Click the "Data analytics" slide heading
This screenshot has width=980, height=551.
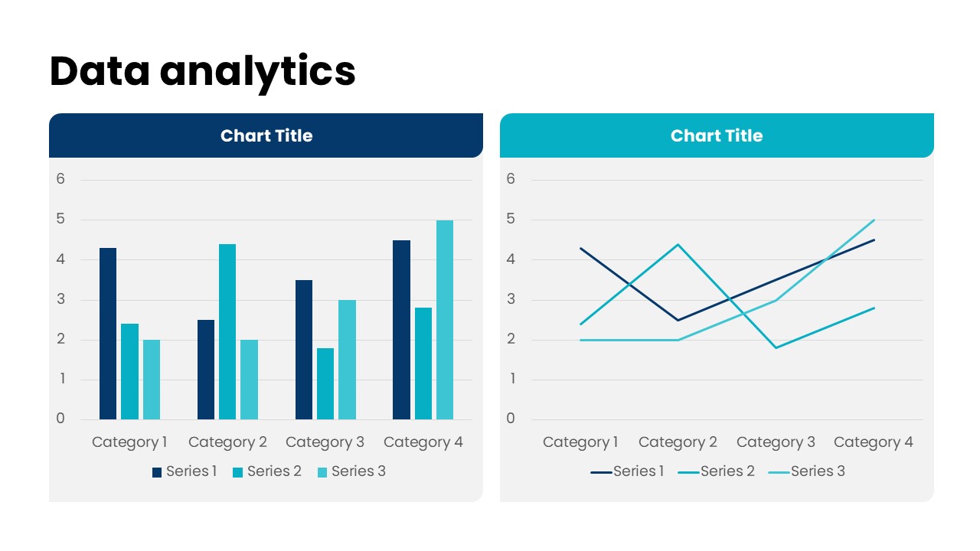coord(203,71)
